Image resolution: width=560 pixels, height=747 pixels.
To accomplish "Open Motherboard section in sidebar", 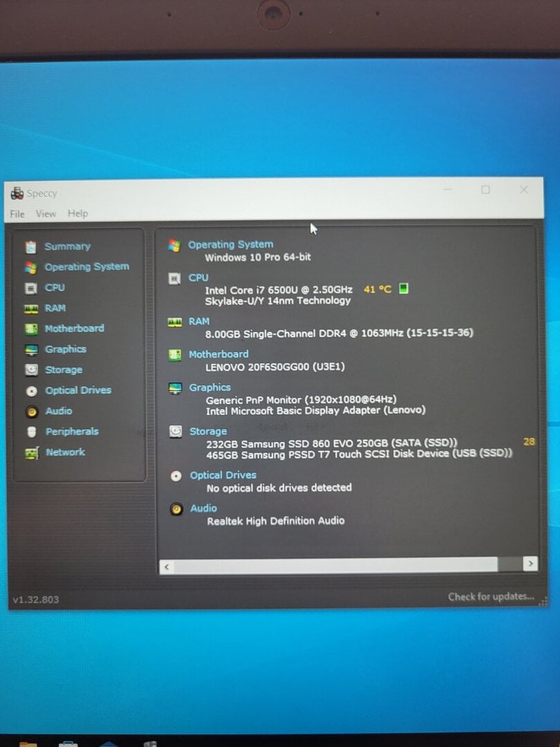I will pyautogui.click(x=74, y=329).
